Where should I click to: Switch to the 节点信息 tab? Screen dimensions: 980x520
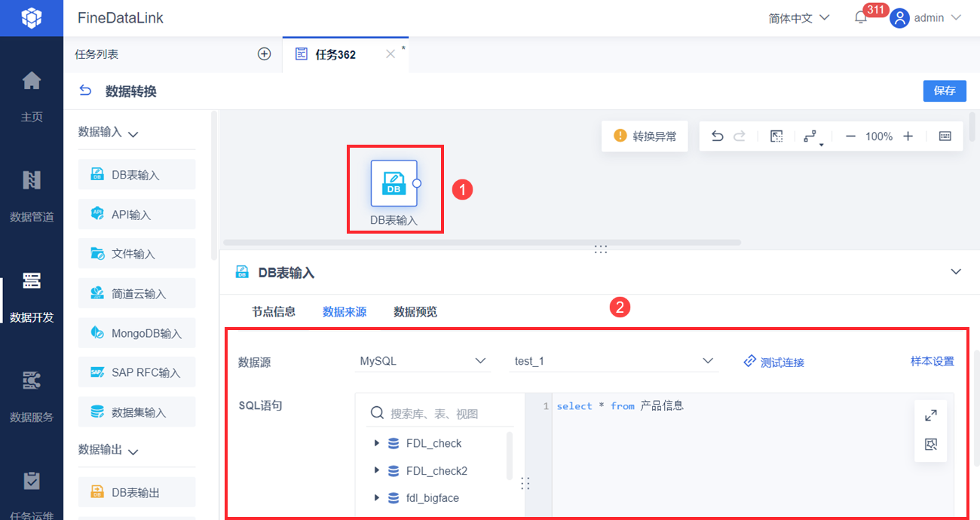tap(274, 311)
